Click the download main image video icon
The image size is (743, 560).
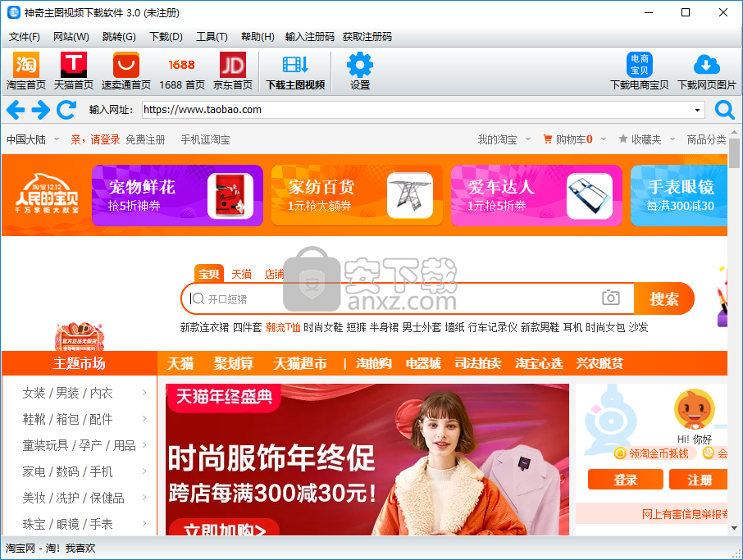[x=295, y=65]
